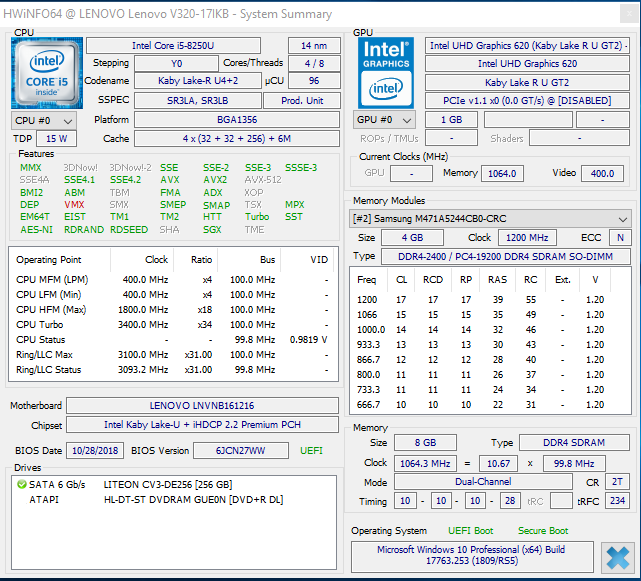Click the Platform BGA1356 field
The height and width of the screenshot is (581, 641).
(x=237, y=119)
